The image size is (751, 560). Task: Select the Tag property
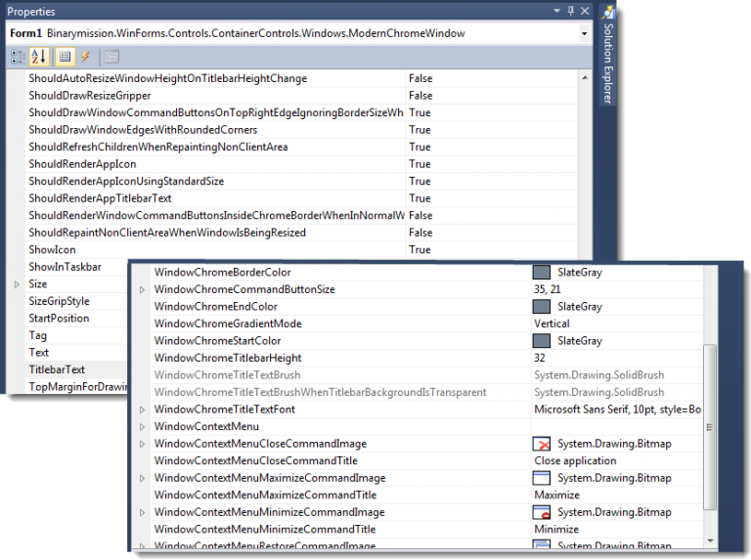click(37, 335)
